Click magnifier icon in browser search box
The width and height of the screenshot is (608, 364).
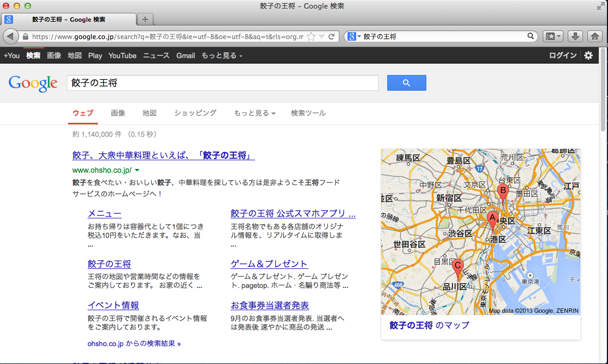pos(530,36)
